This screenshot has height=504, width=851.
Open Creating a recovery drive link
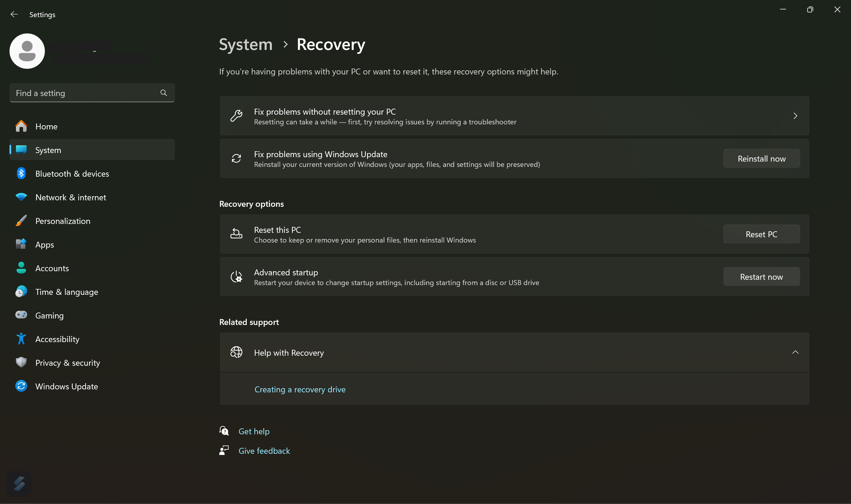coord(300,389)
